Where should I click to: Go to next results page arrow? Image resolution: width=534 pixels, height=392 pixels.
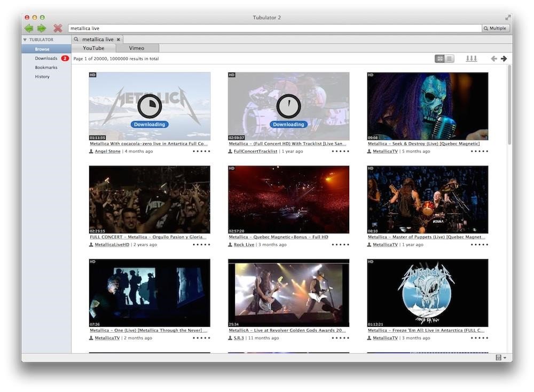click(504, 59)
